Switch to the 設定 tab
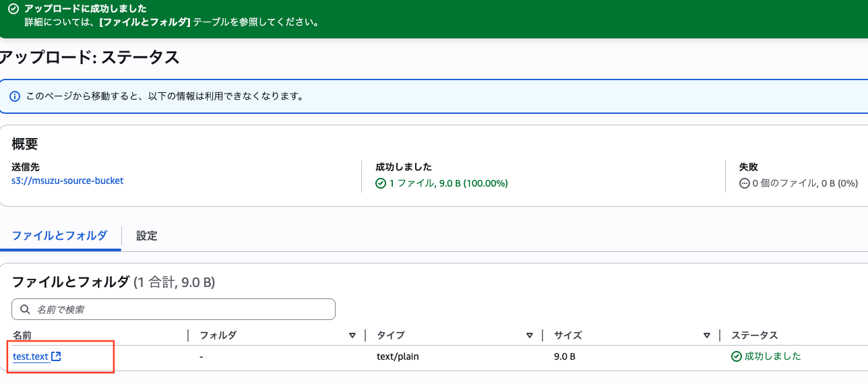Screen dimensions: 868x384 coord(146,236)
